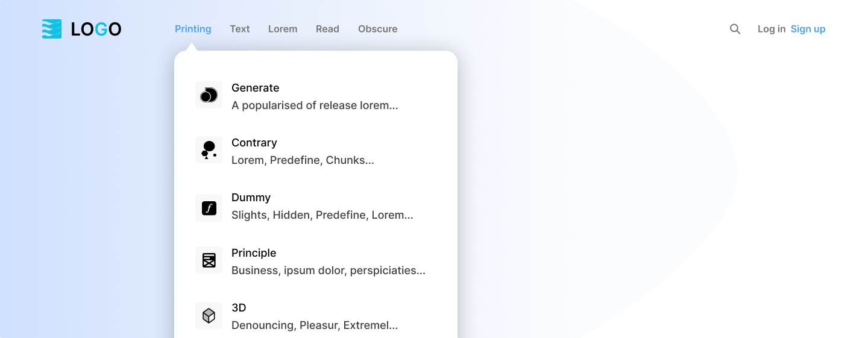Click the Log in link
Image resolution: width=868 pixels, height=338 pixels.
pyautogui.click(x=772, y=29)
